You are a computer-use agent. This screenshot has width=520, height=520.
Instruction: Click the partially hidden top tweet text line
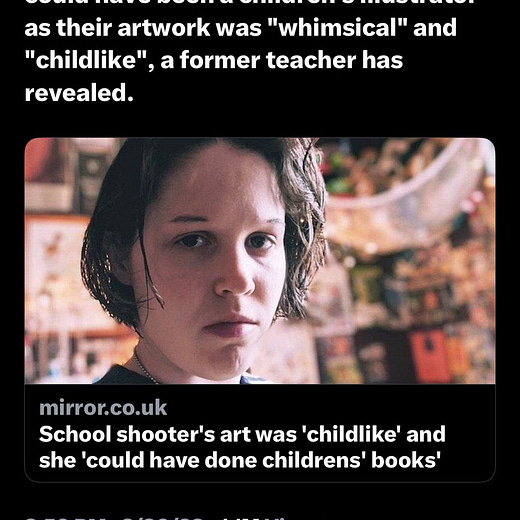pos(249,2)
